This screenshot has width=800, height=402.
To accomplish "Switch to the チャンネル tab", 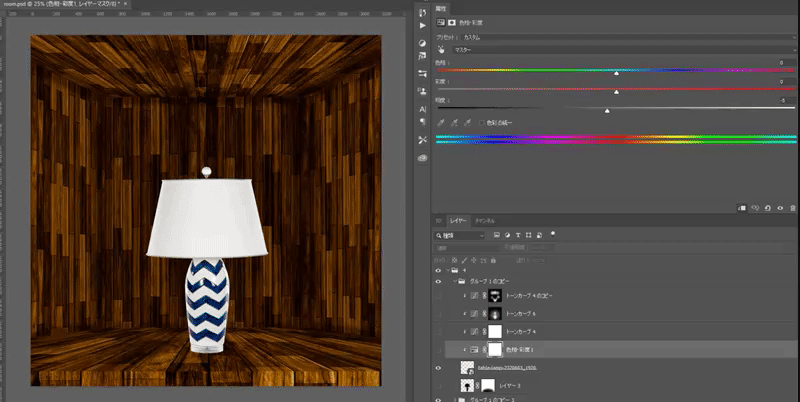I will click(x=485, y=220).
